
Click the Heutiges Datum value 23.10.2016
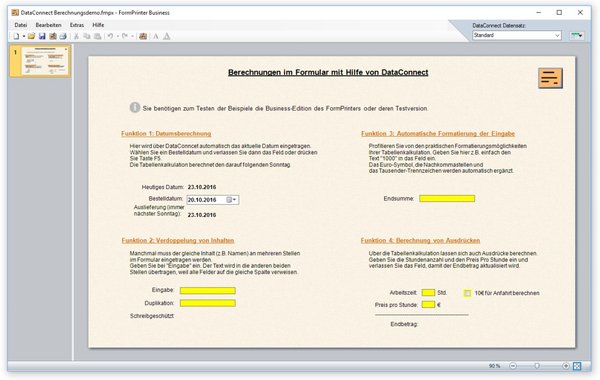(202, 187)
